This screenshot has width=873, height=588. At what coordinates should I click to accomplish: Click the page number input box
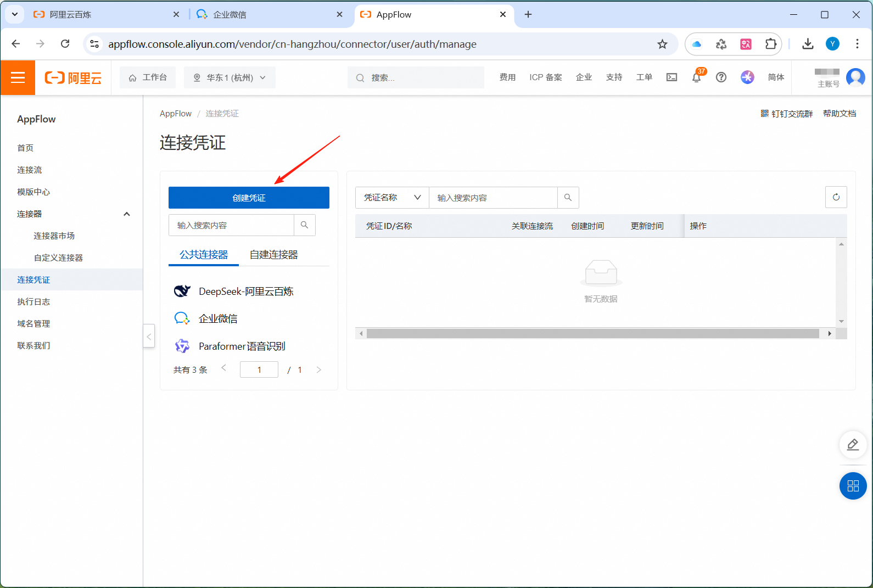[x=259, y=369]
